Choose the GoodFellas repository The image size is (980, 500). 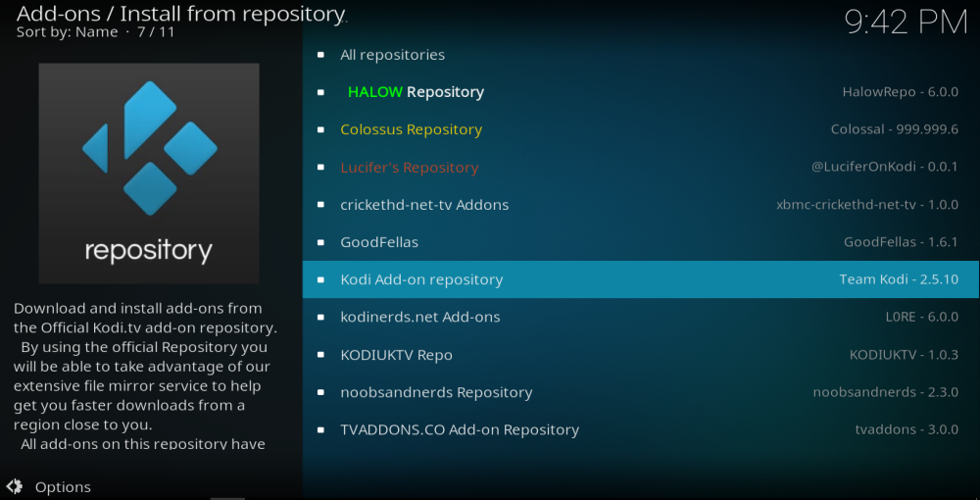point(379,242)
